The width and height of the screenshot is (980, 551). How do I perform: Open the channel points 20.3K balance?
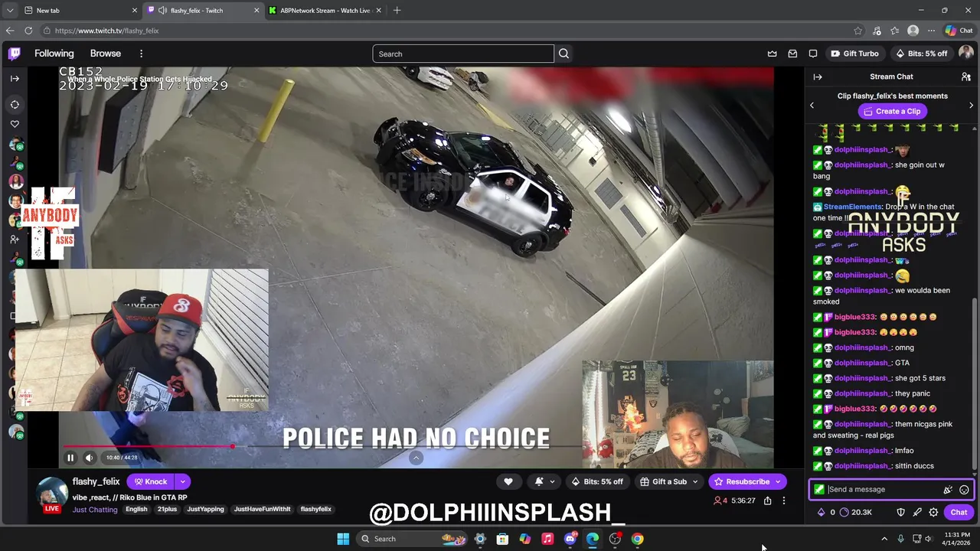pyautogui.click(x=856, y=512)
